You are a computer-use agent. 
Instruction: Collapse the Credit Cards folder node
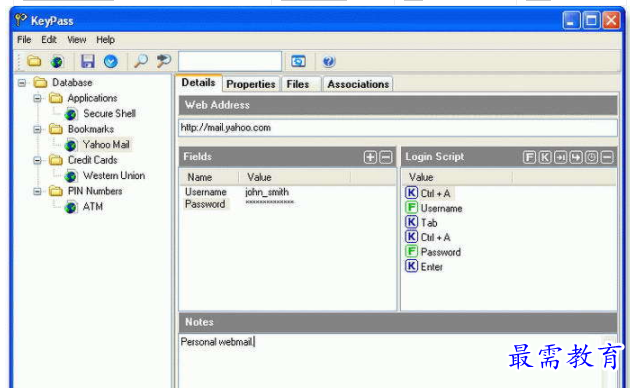tap(37, 160)
